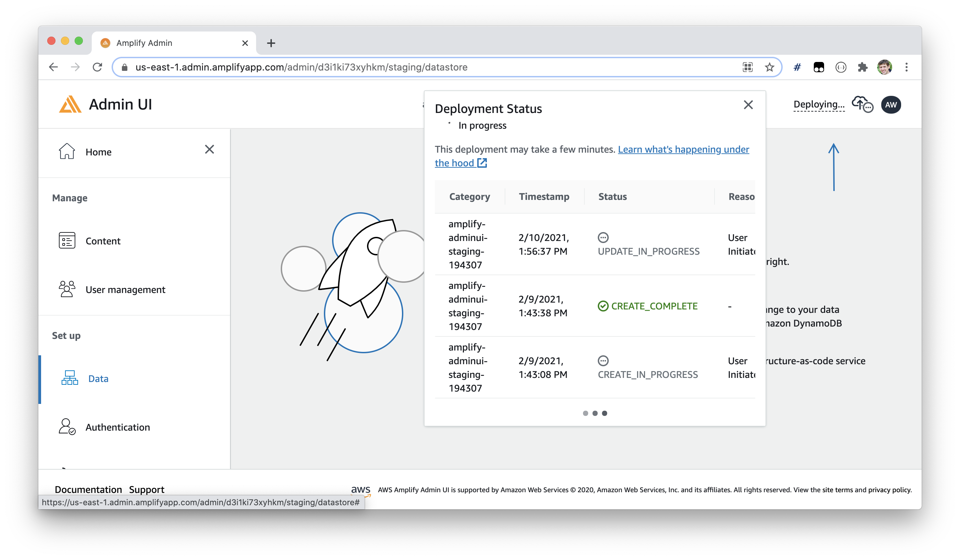Click the circular dots extension icon
Image resolution: width=960 pixels, height=560 pixels.
[841, 67]
